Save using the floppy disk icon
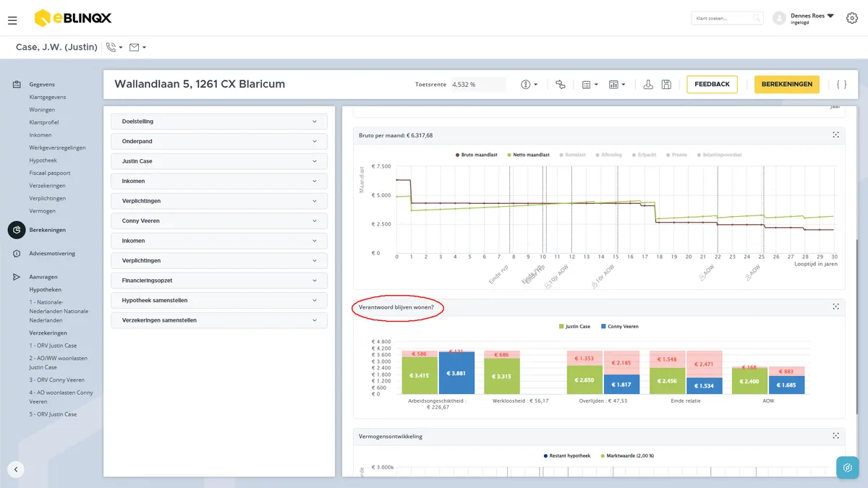The width and height of the screenshot is (868, 488). 666,85
